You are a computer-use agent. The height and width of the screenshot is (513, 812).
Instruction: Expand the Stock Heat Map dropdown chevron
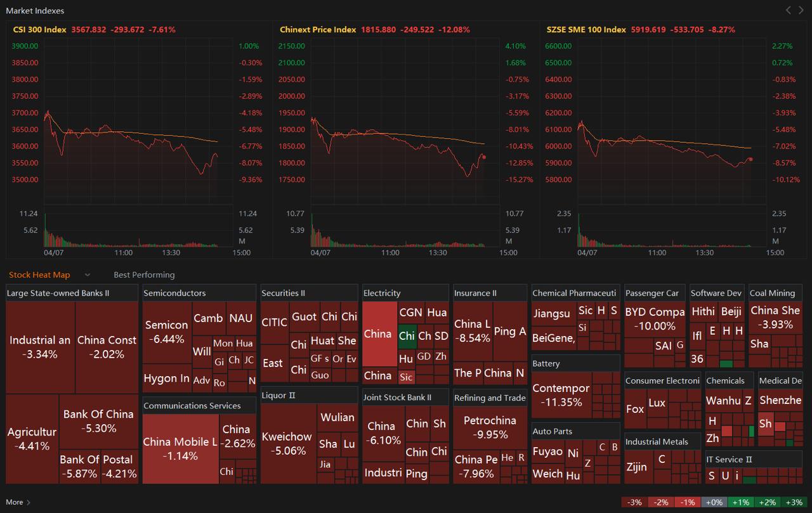(x=88, y=275)
